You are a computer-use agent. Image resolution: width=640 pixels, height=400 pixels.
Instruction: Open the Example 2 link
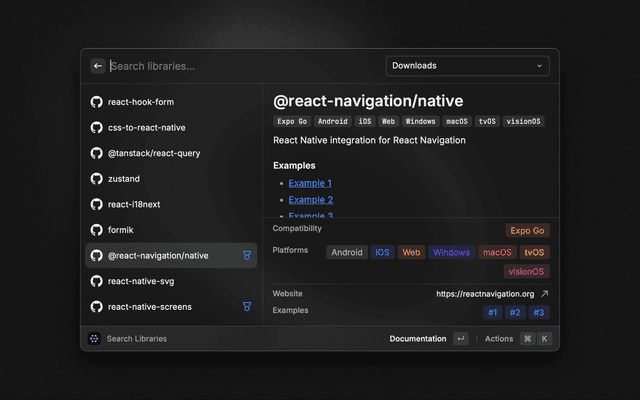pyautogui.click(x=310, y=200)
